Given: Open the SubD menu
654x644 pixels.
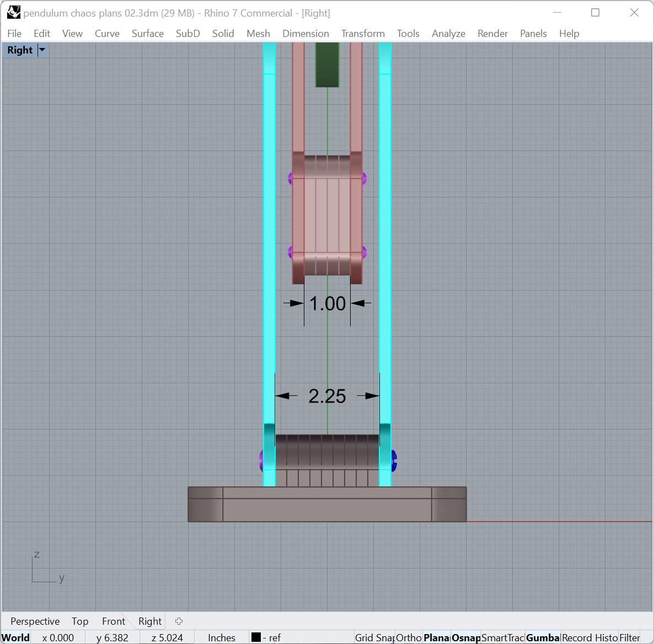Looking at the screenshot, I should 187,34.
